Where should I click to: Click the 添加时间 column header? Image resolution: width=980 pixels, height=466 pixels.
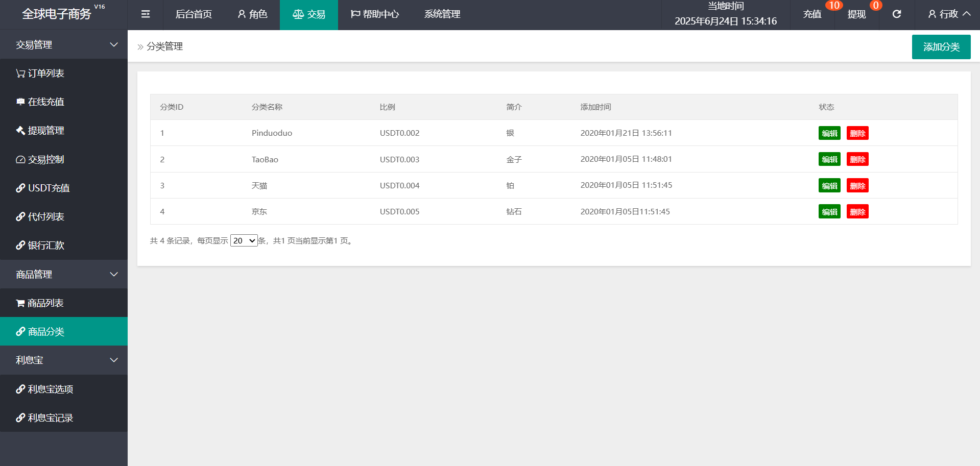click(x=596, y=107)
